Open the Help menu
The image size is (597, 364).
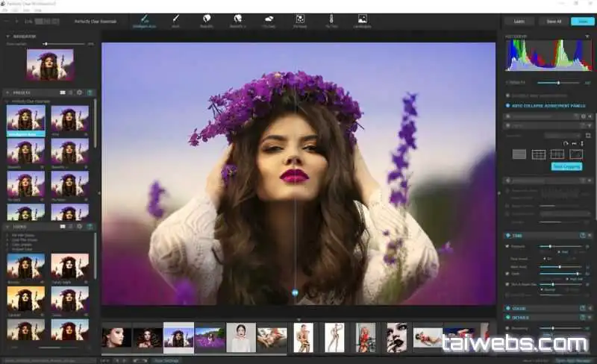click(x=37, y=11)
